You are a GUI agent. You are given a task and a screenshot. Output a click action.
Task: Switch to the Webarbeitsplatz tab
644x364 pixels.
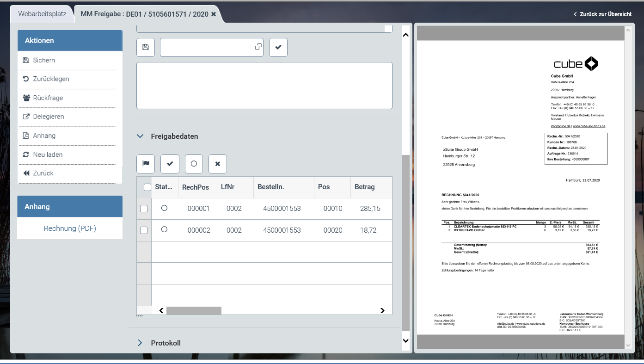coord(42,14)
